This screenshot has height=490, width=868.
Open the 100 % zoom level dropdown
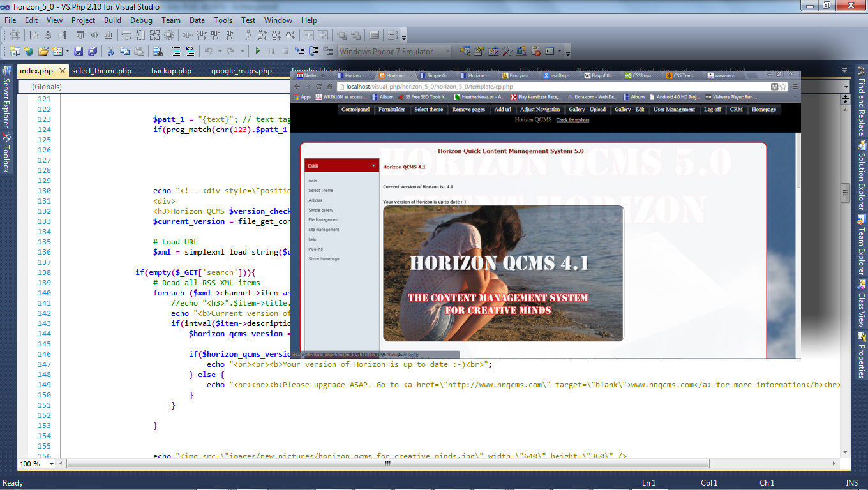coord(50,464)
